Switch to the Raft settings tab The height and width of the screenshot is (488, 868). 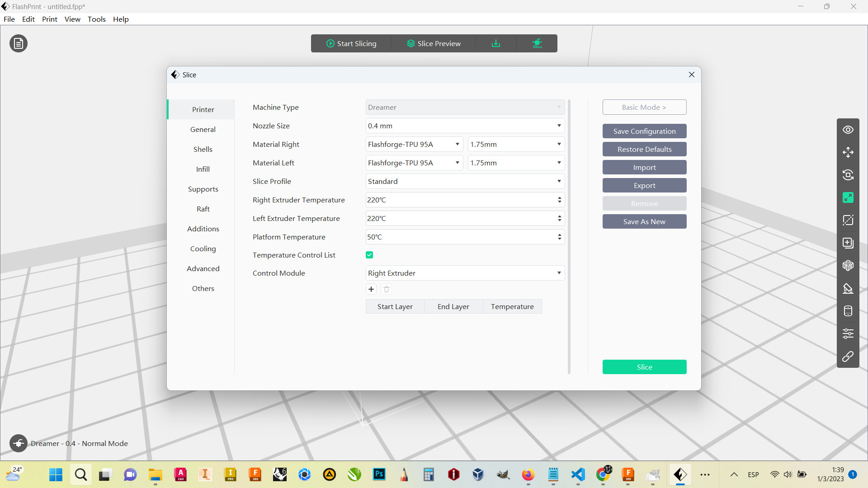coord(203,209)
